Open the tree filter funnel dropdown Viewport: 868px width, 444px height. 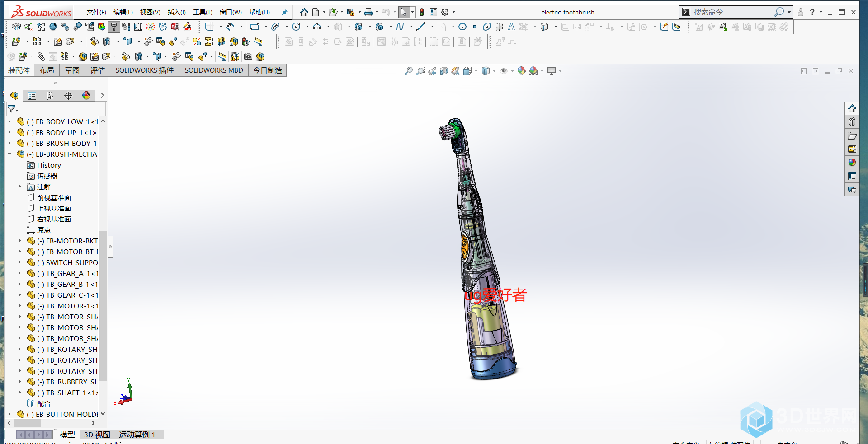tap(13, 109)
